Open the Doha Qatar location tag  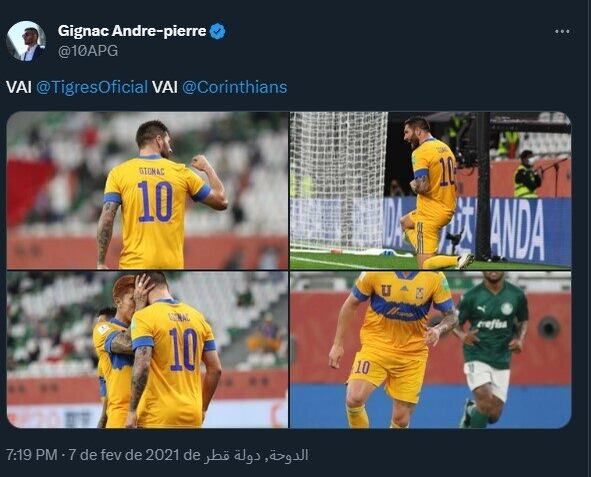(256, 455)
